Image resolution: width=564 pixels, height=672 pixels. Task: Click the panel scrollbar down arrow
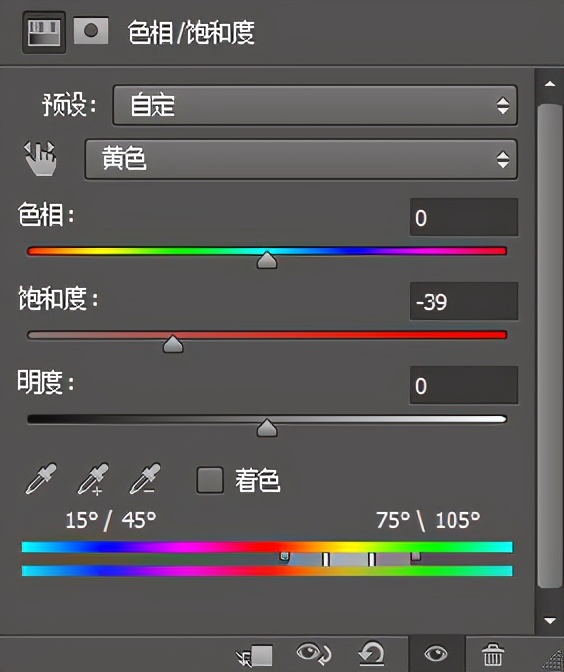click(549, 620)
